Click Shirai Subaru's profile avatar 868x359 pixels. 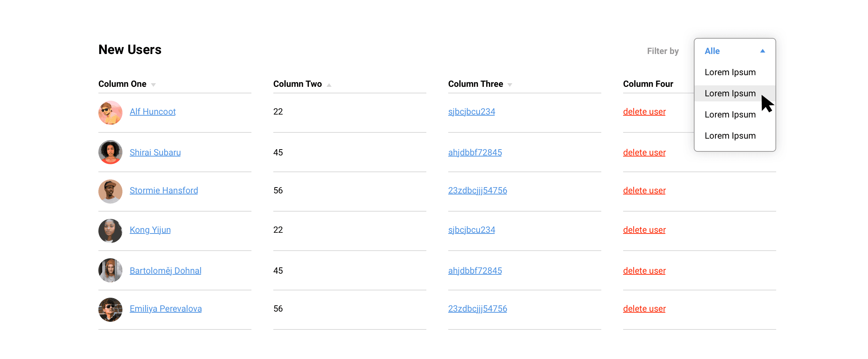(x=110, y=152)
